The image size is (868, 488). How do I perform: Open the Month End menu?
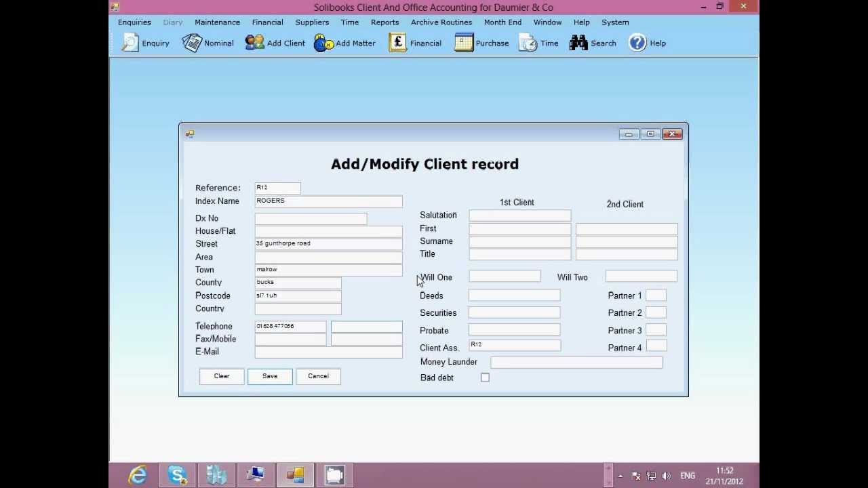(502, 22)
